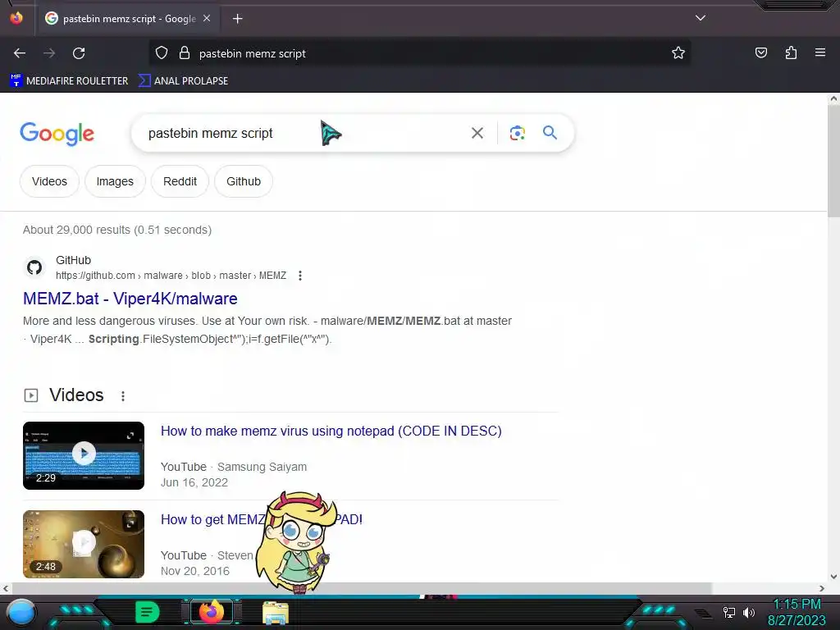The width and height of the screenshot is (840, 630).
Task: Click the vertical scrollbar thumb
Action: (833, 161)
